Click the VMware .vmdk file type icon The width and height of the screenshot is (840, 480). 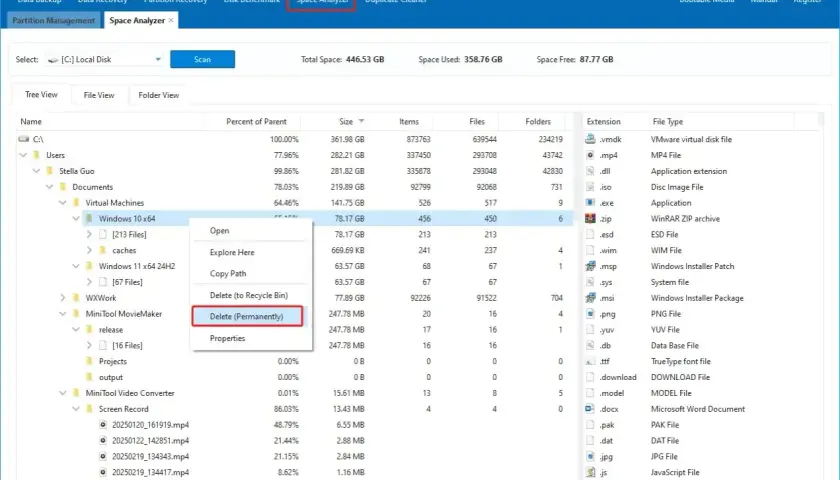(590, 139)
